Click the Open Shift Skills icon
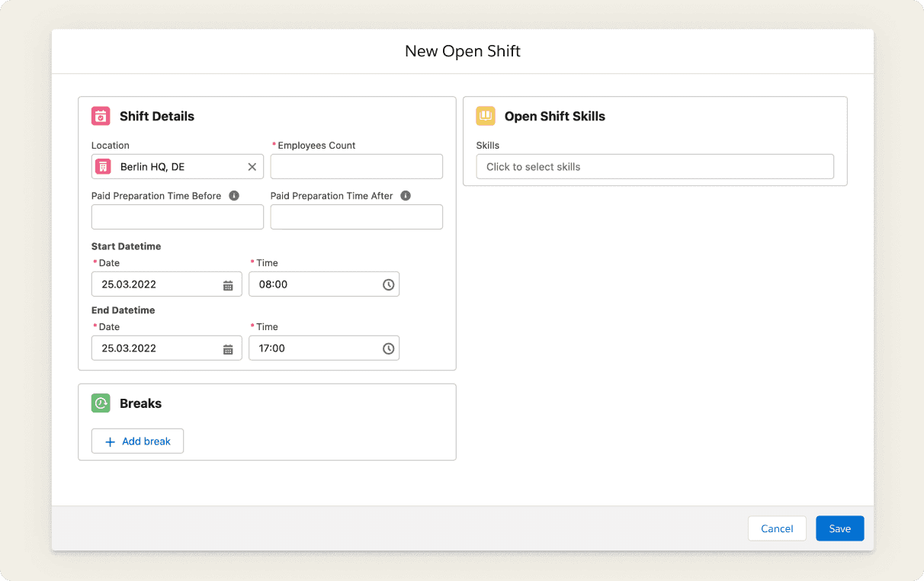Screen dimensions: 924x581 tap(486, 116)
